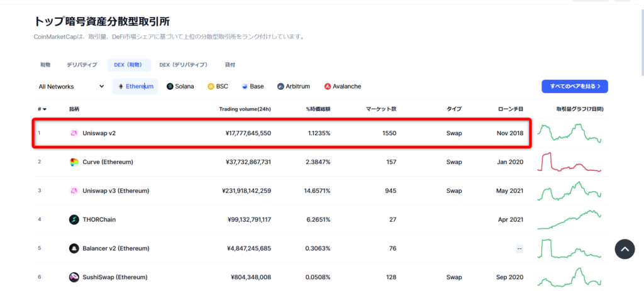Image resolution: width=644 pixels, height=291 pixels.
Task: Click the scroll-to-top arrow button
Action: 625,249
